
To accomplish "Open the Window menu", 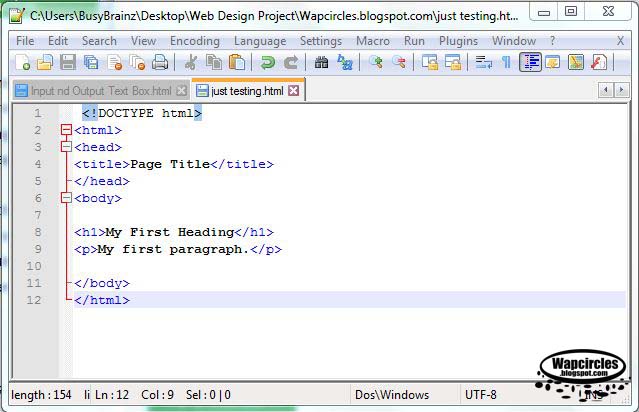I will click(x=514, y=41).
